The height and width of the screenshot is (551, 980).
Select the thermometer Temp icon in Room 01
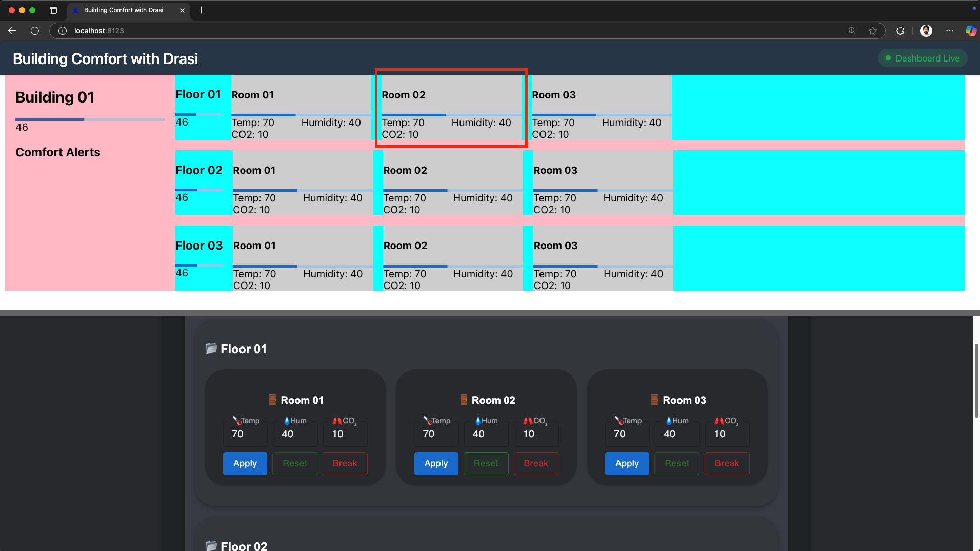pos(236,420)
